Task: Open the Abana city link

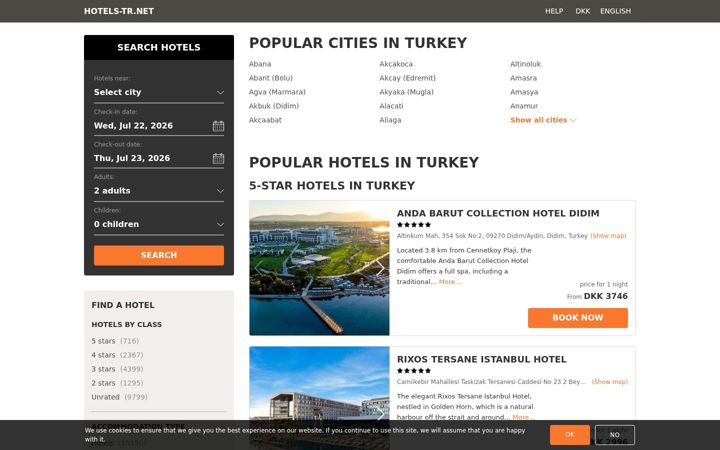Action: [260, 64]
